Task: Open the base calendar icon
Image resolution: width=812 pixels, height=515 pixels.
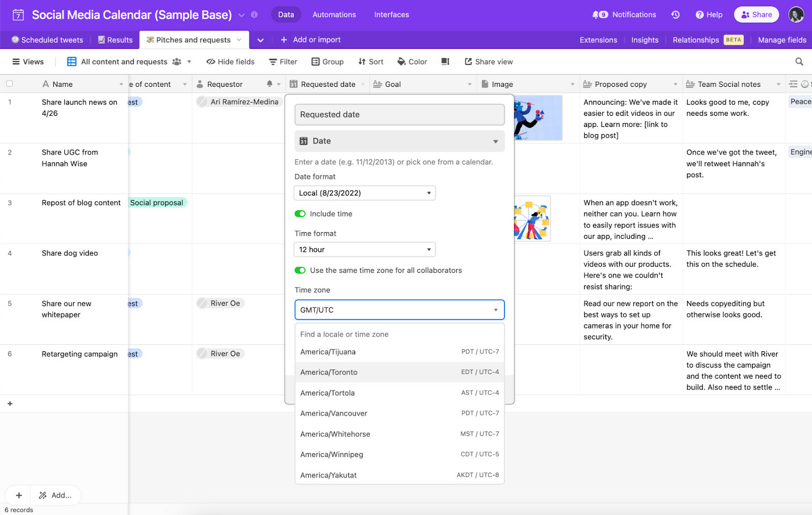Action: [18, 15]
